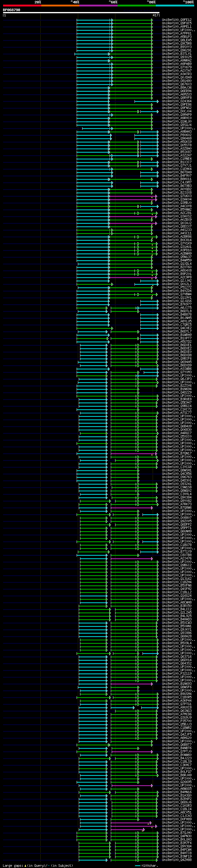197x868 pixels.
Task: Click the BP068790 query title
Action: pyautogui.click(x=12, y=10)
